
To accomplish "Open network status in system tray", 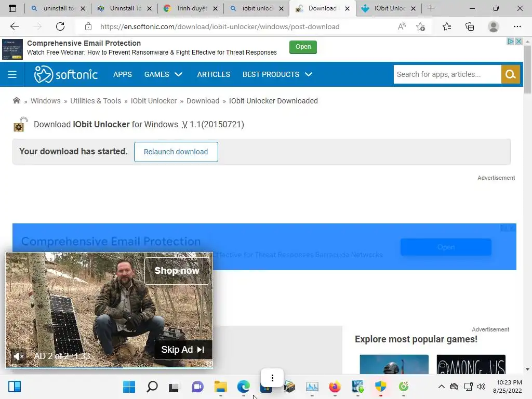I will point(468,387).
